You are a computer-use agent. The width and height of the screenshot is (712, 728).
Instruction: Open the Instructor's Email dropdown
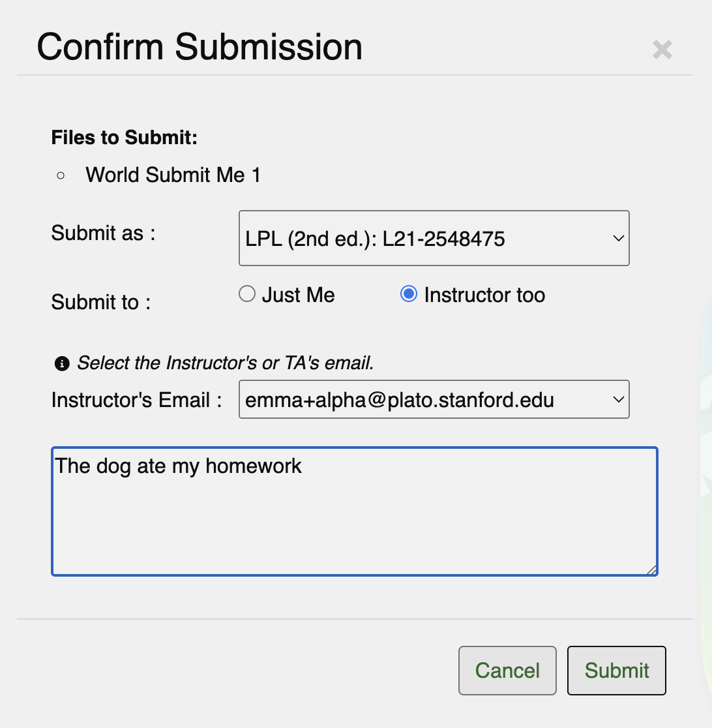pyautogui.click(x=434, y=399)
